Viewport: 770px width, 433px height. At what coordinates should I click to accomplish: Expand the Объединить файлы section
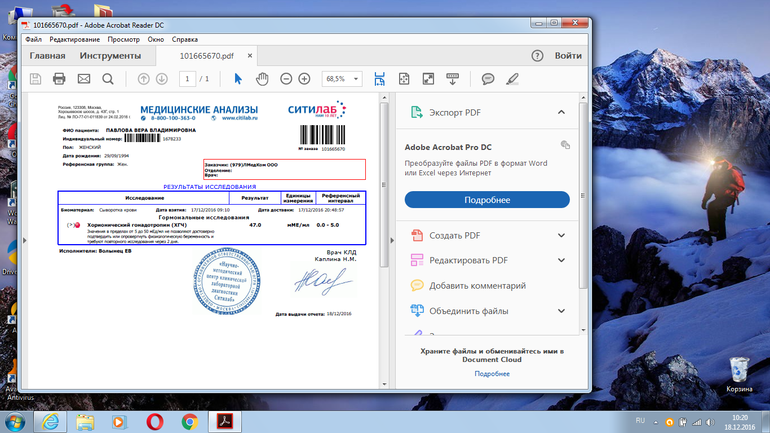coord(561,311)
